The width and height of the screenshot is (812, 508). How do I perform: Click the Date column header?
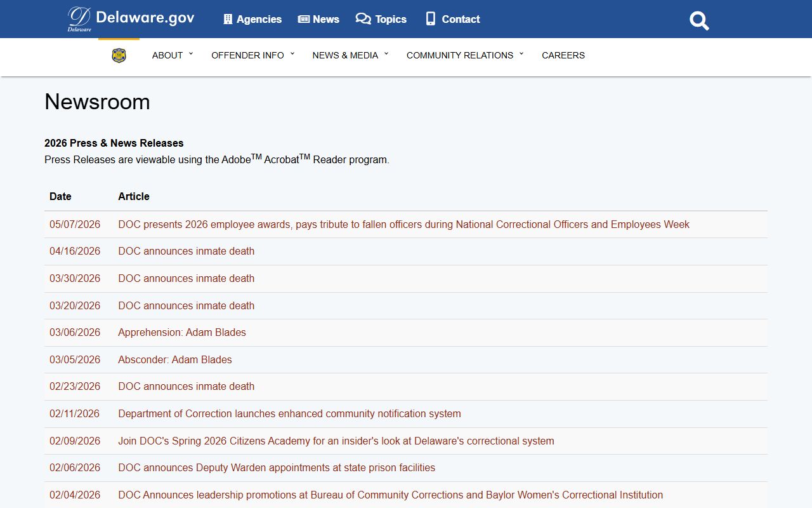click(60, 197)
